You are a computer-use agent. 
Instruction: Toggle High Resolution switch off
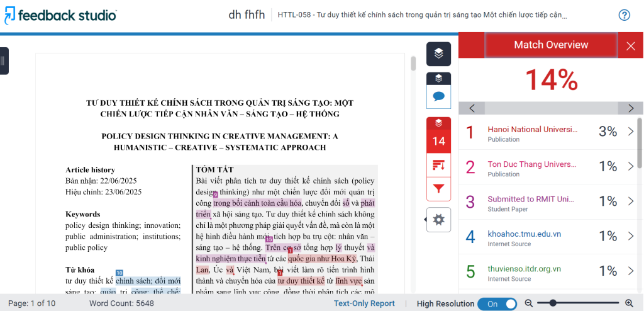(497, 304)
